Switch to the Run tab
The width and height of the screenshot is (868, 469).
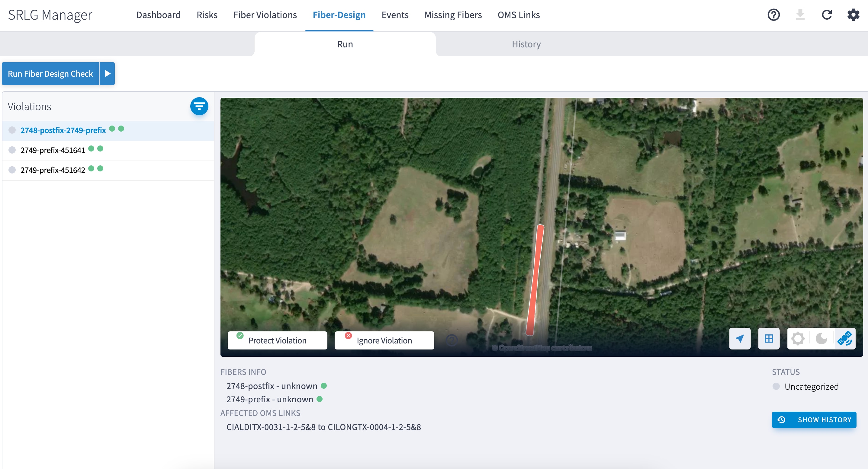click(345, 44)
